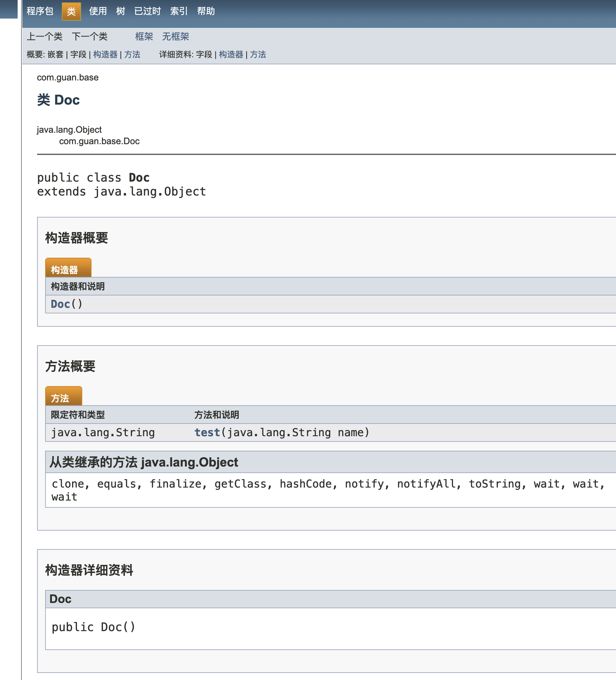Screen dimensions: 616x680
Task: Click 上一个类 navigation text
Action: [45, 37]
